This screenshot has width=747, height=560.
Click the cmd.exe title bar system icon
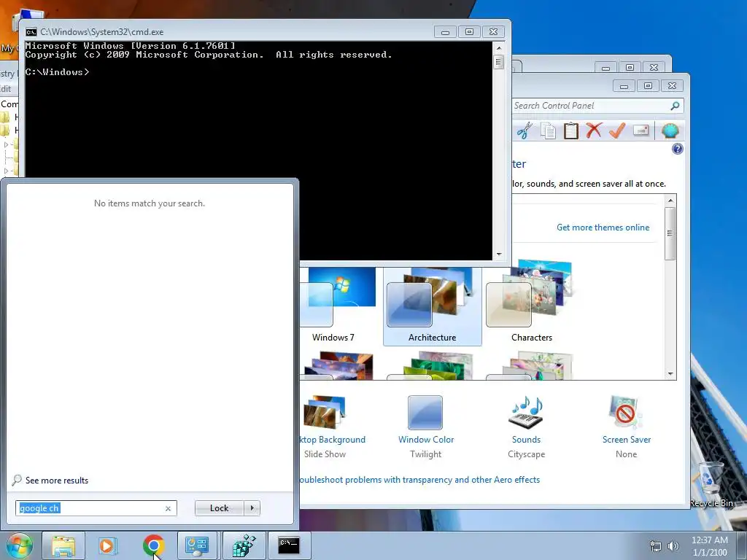pyautogui.click(x=31, y=32)
